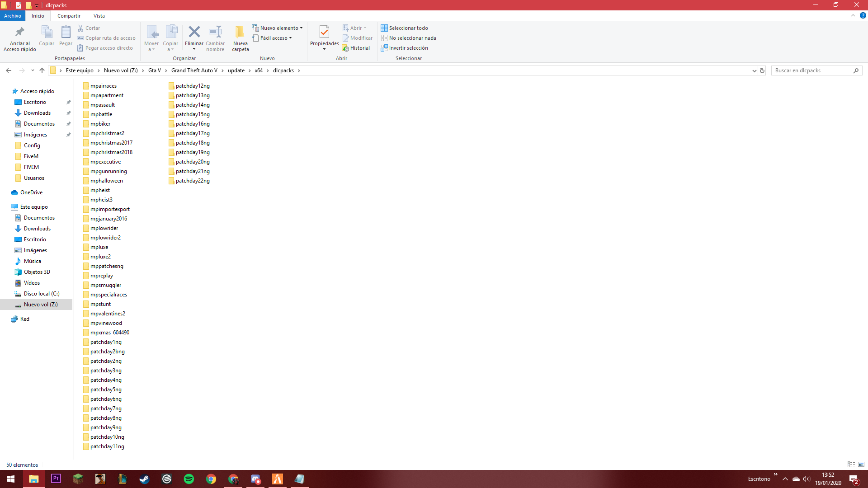Open address bar history dropdown

click(754, 70)
